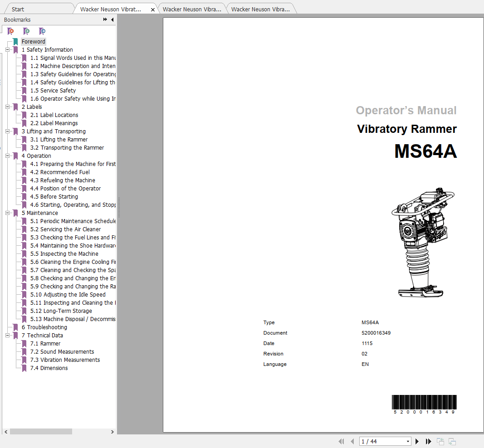Open 5.5 Inspecting the Machine bookmark

click(x=64, y=254)
